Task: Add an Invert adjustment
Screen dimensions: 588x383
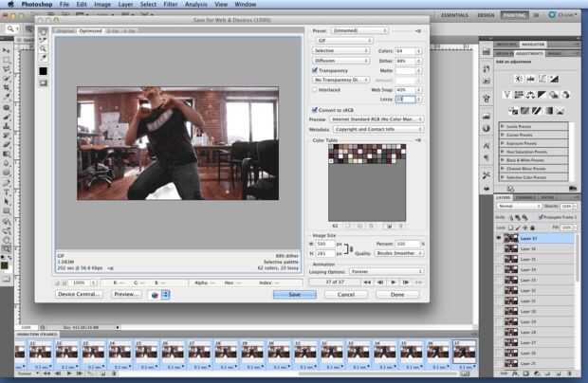Action: click(x=513, y=111)
